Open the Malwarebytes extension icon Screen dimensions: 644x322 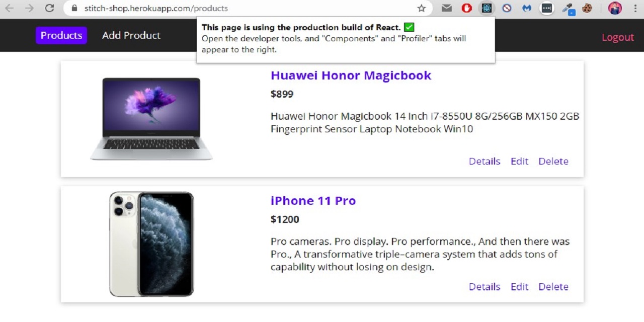(527, 8)
